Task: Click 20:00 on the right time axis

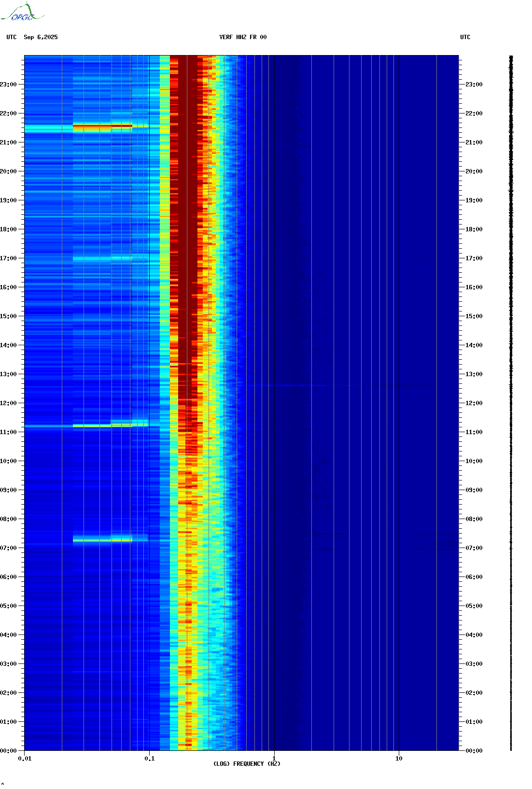Action: click(x=474, y=171)
